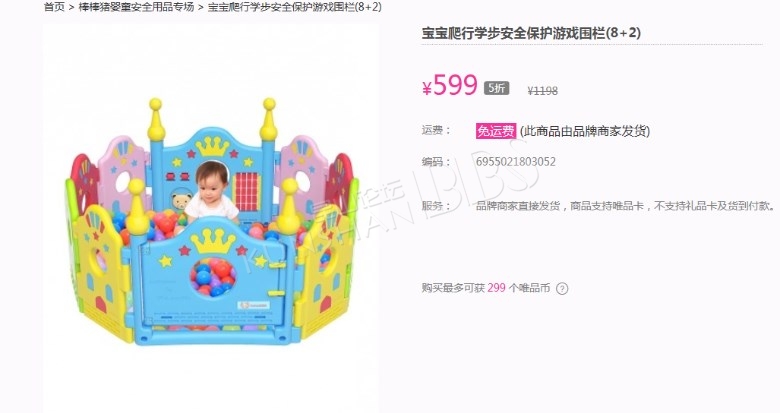
Task: Click the 5折 discount badge
Action: 496,88
